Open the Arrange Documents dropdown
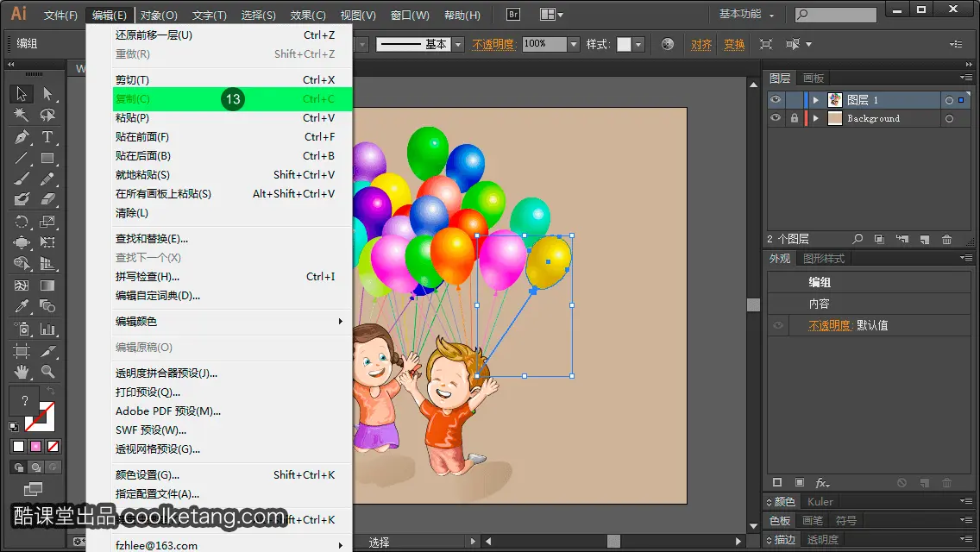The width and height of the screenshot is (980, 552). 551,15
